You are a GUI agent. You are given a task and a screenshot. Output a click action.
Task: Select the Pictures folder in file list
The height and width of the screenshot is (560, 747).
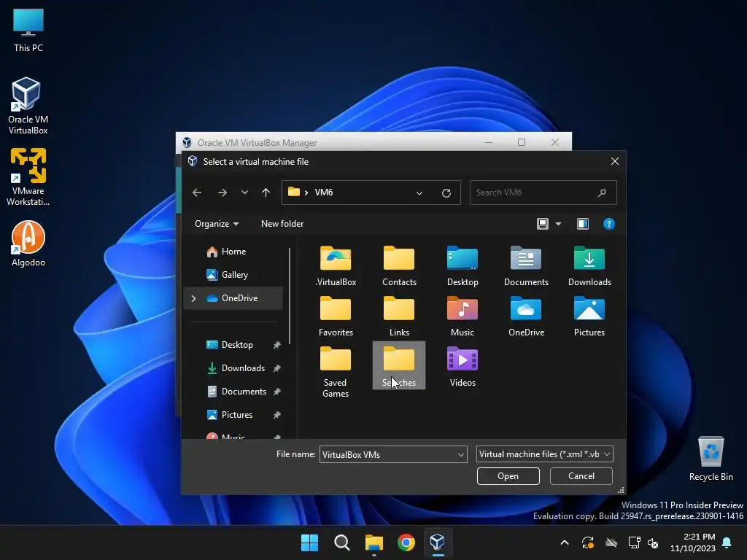tap(589, 316)
